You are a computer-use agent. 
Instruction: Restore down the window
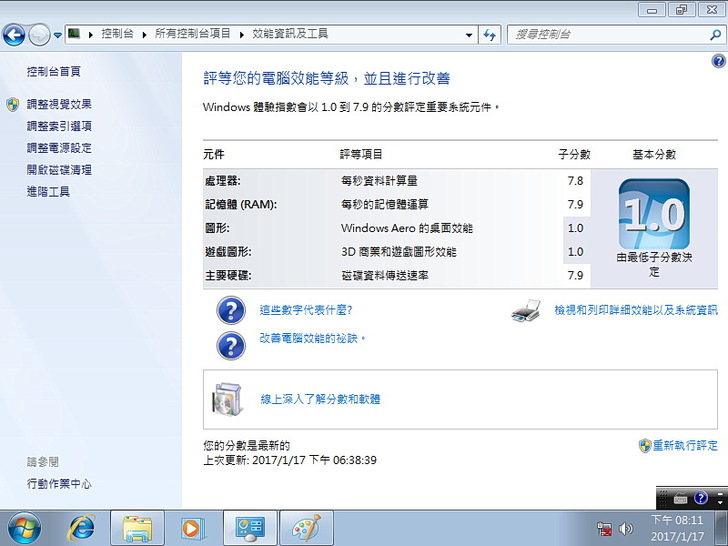coord(681,10)
